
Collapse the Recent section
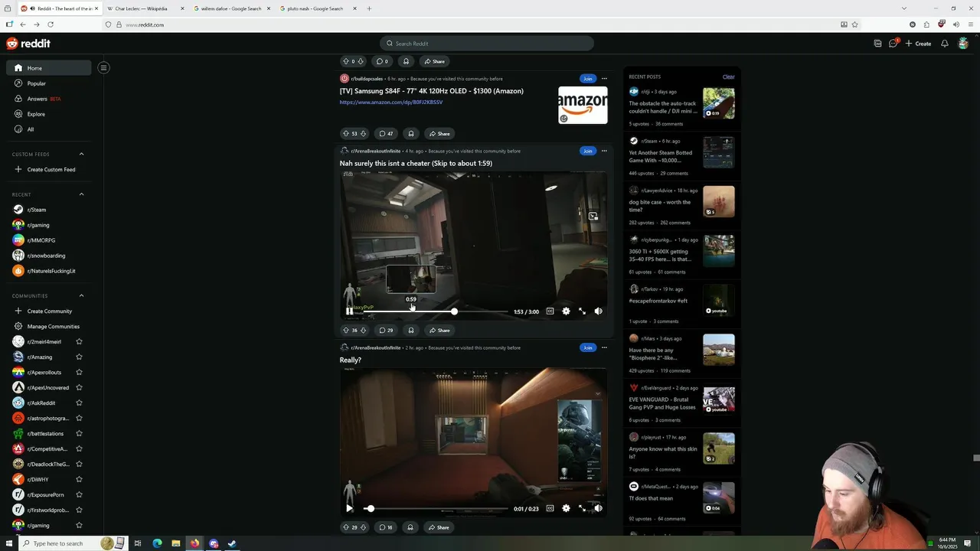(82, 194)
